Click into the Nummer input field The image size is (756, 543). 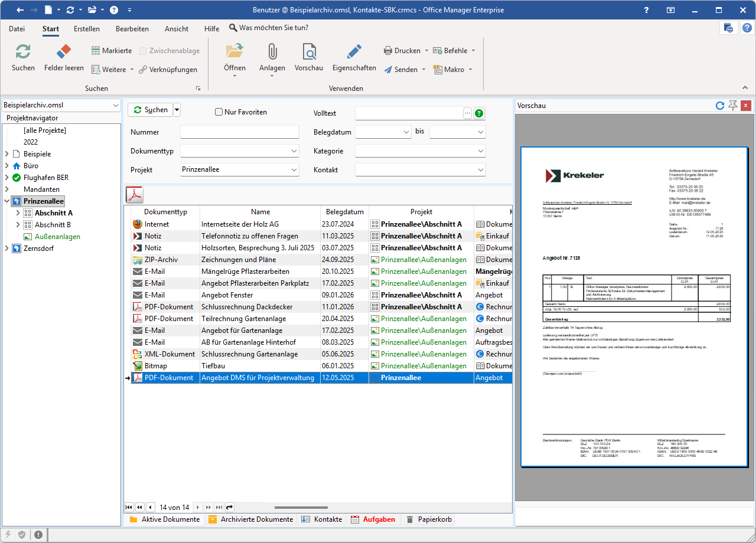pos(239,132)
